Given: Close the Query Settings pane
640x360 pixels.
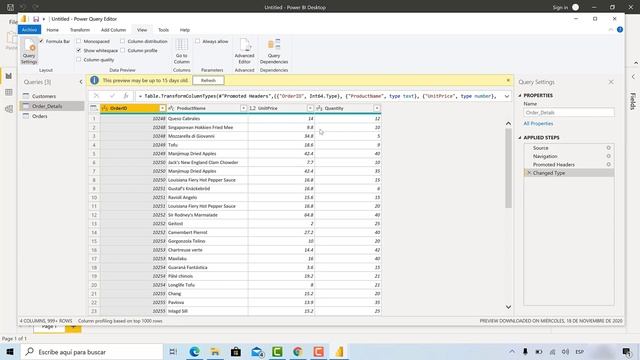Looking at the screenshot, I should 611,82.
